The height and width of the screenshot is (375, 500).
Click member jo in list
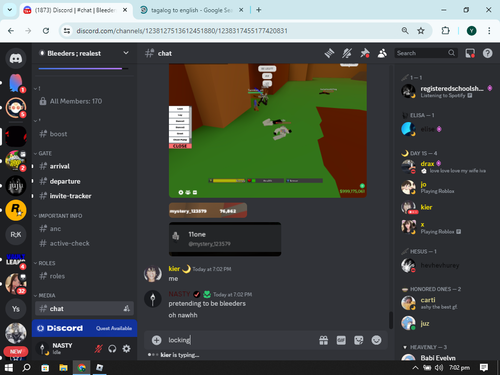pyautogui.click(x=447, y=187)
